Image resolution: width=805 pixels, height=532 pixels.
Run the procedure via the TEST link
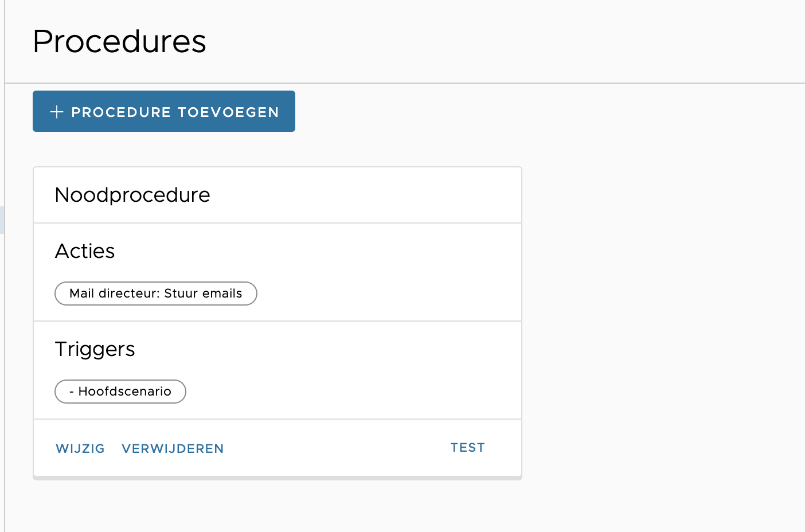point(467,447)
